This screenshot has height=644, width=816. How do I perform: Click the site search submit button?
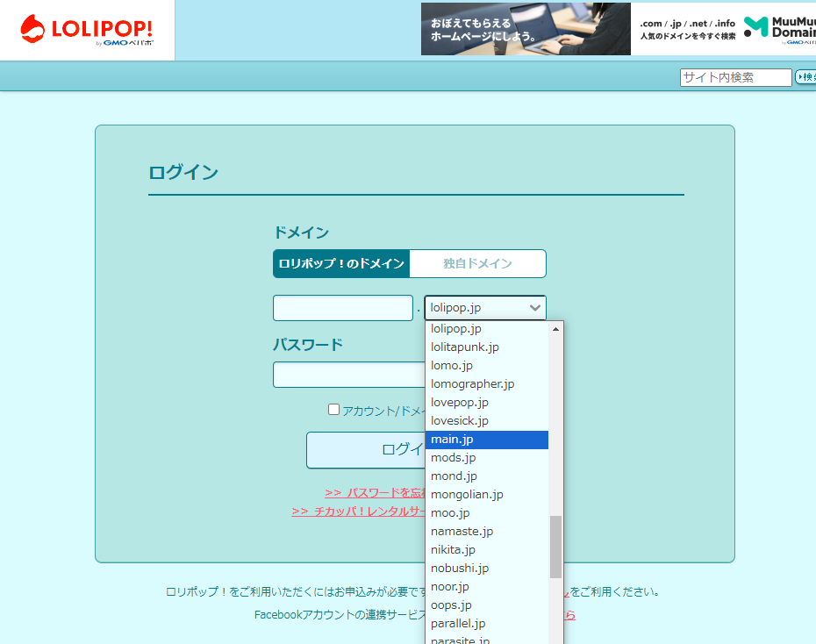pyautogui.click(x=805, y=77)
